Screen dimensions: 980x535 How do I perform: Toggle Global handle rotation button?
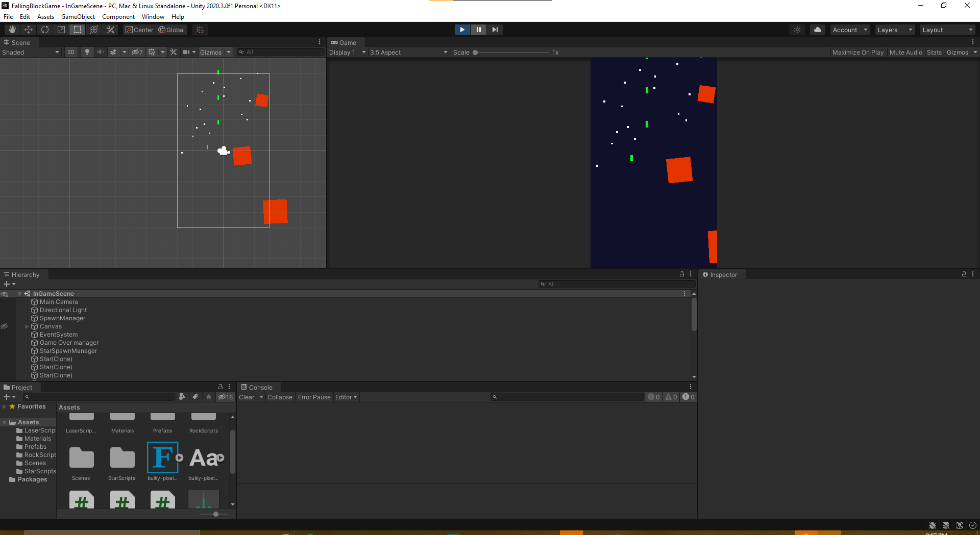point(171,30)
